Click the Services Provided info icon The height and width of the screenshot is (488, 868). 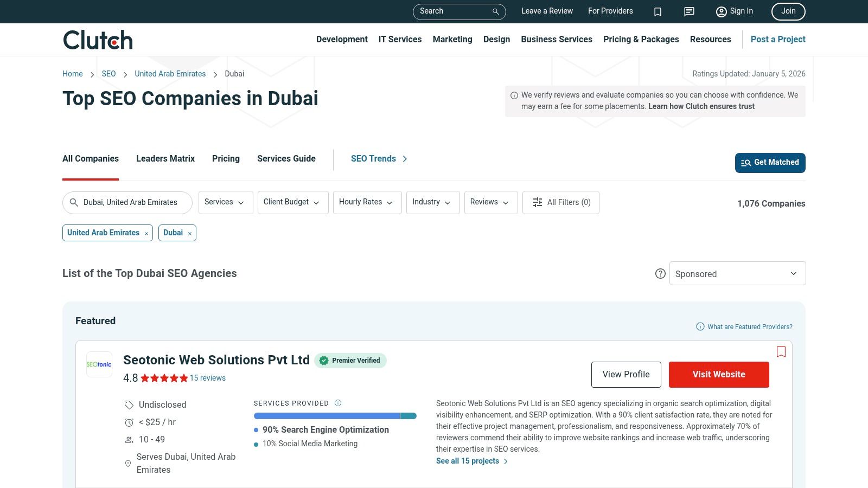pos(338,403)
